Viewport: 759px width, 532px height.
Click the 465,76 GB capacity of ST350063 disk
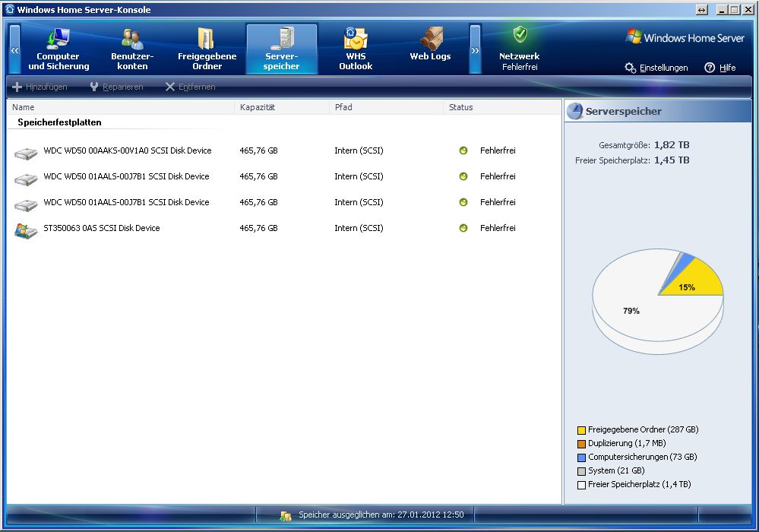(x=258, y=228)
